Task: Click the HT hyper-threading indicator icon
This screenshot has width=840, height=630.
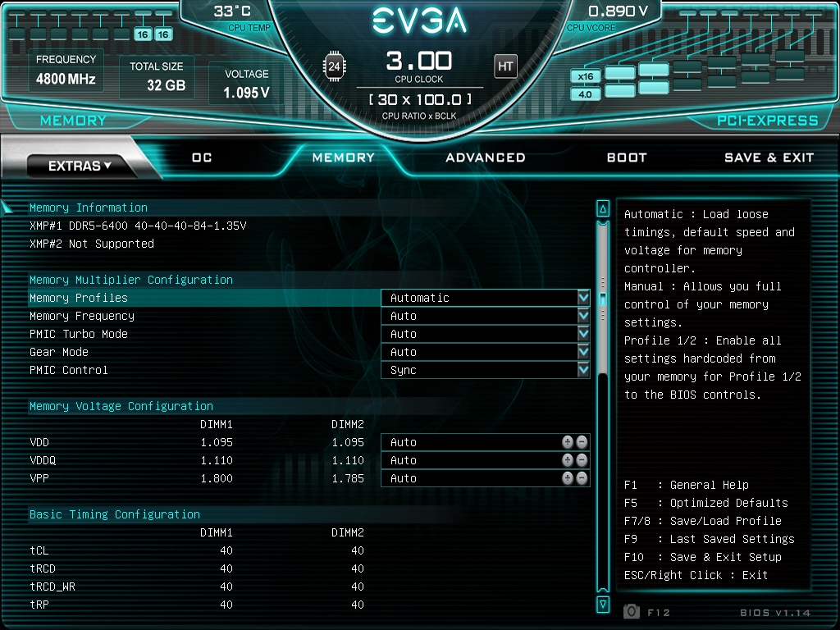Action: [505, 66]
